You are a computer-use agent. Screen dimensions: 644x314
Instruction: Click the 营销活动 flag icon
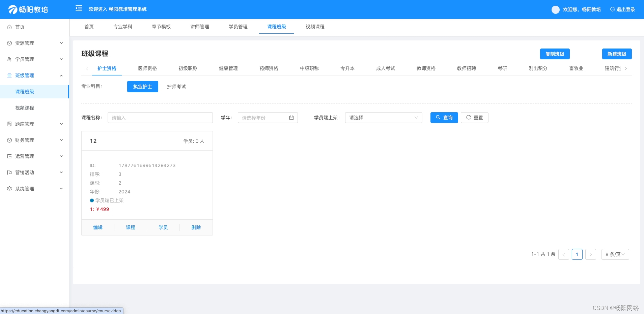(9, 172)
